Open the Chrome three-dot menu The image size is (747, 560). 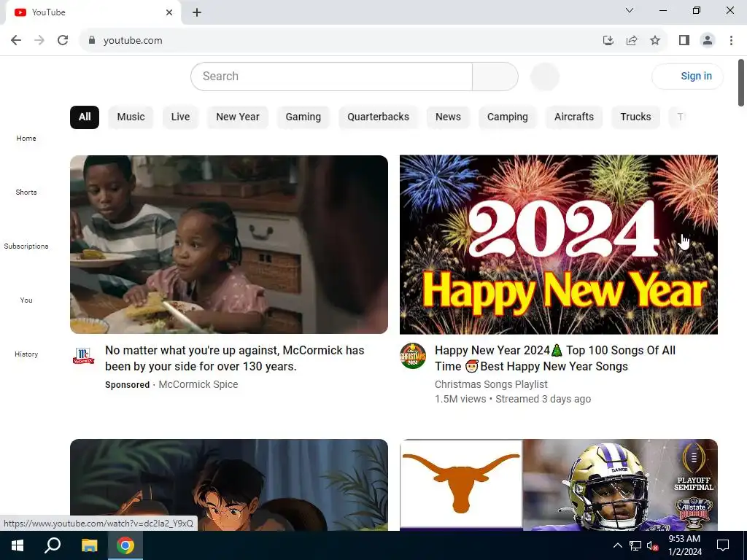731,41
